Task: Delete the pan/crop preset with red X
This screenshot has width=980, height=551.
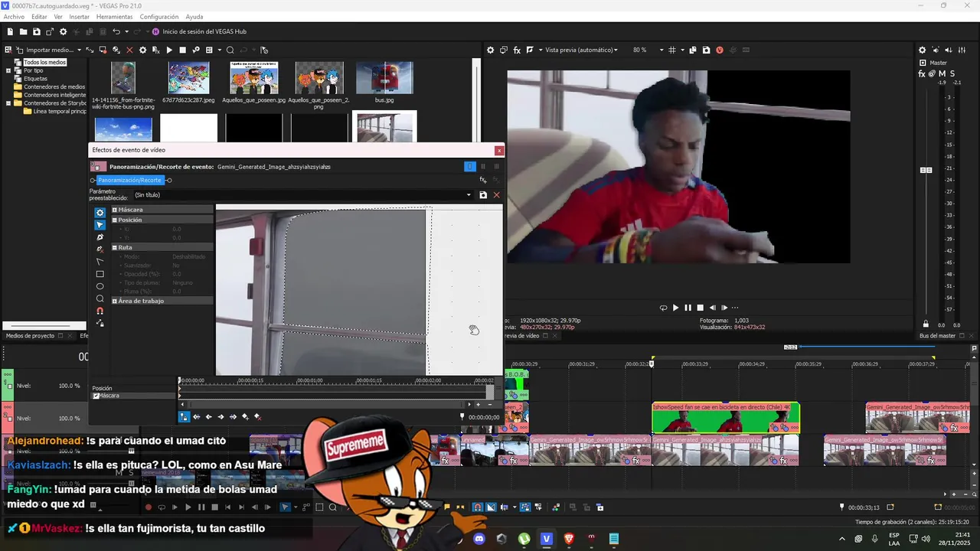Action: (496, 195)
